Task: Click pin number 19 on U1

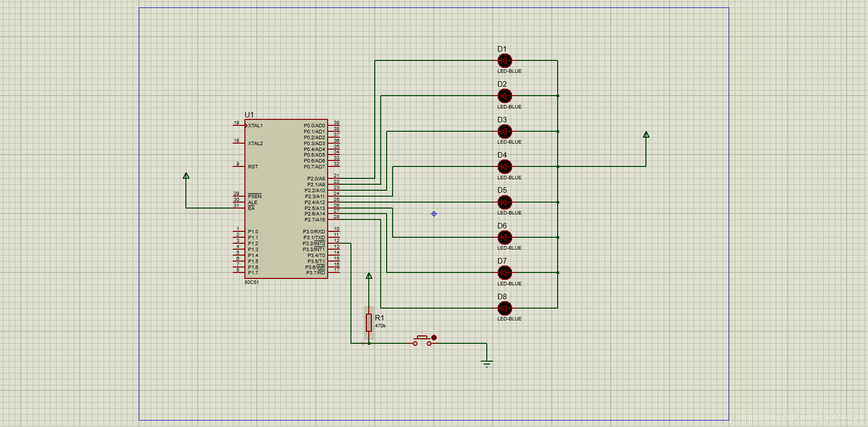Action: (236, 123)
